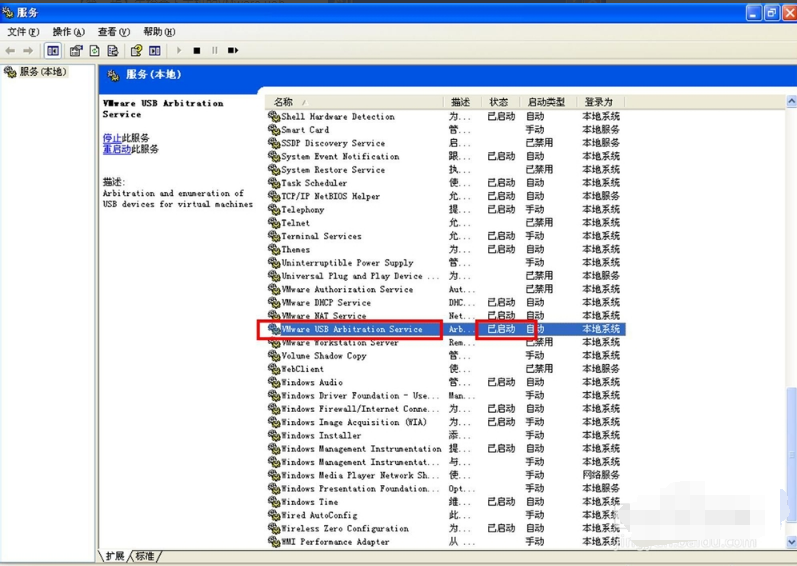The width and height of the screenshot is (797, 566).
Task: Sort by the 状态 column header
Action: point(500,102)
